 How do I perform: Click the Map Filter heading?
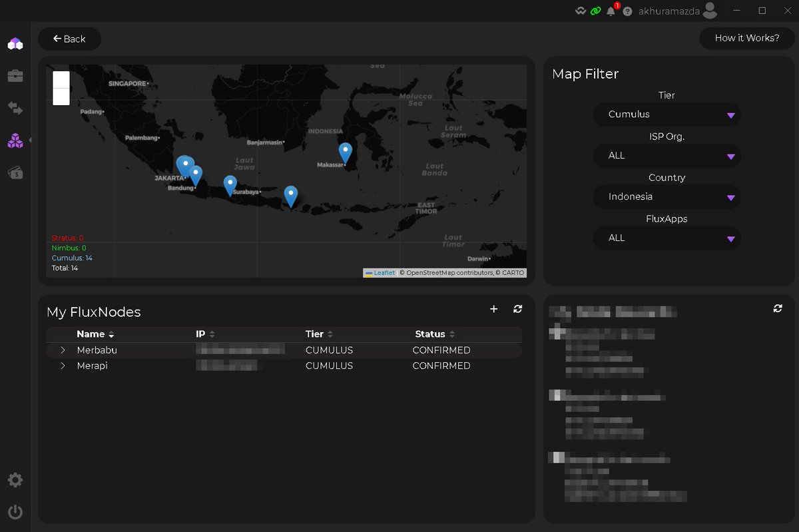pyautogui.click(x=585, y=74)
